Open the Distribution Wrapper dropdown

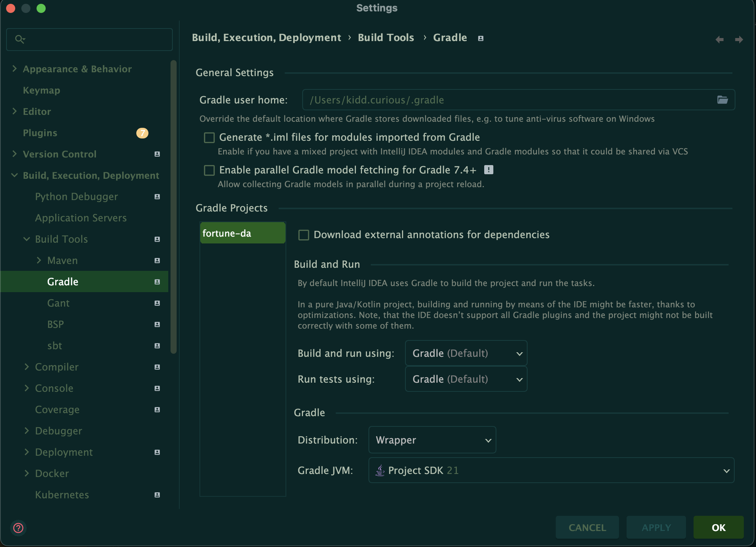click(x=432, y=440)
